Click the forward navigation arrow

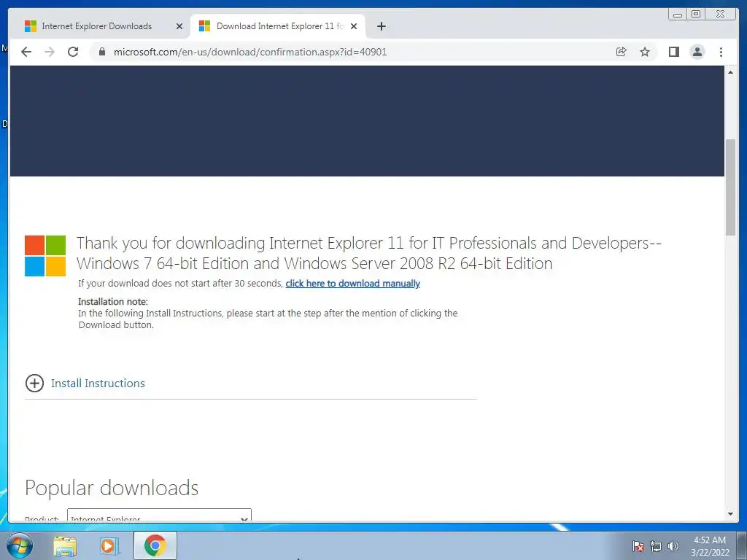tap(50, 52)
